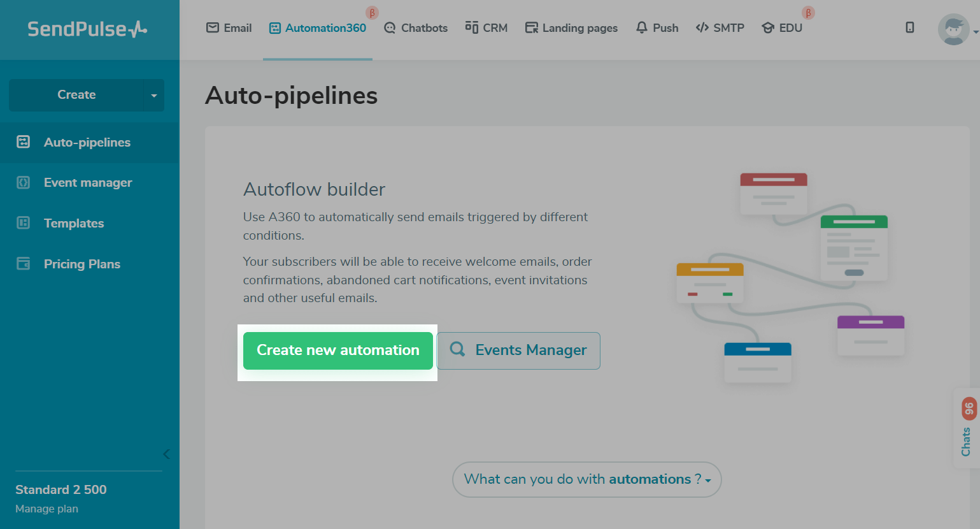The width and height of the screenshot is (980, 529).
Task: Open the Email tab
Action: 229,28
